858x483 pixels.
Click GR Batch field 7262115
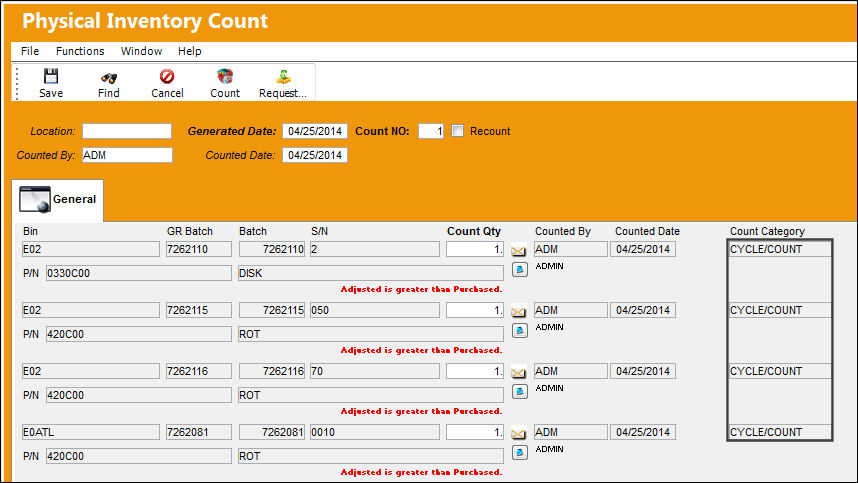click(x=199, y=310)
